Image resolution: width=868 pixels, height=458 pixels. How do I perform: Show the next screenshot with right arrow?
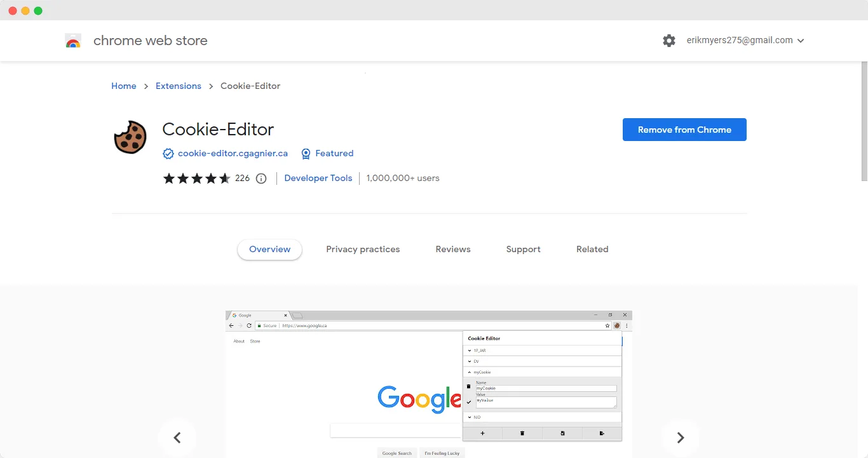pyautogui.click(x=681, y=437)
